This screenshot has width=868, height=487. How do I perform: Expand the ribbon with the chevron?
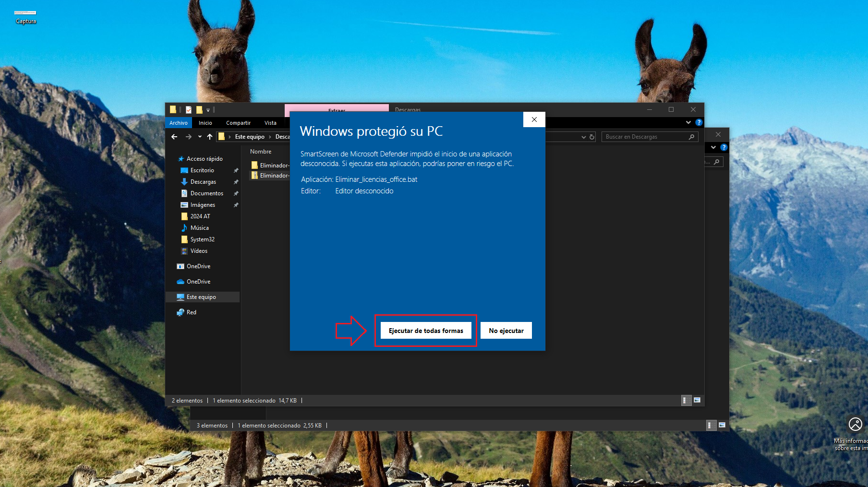(688, 123)
